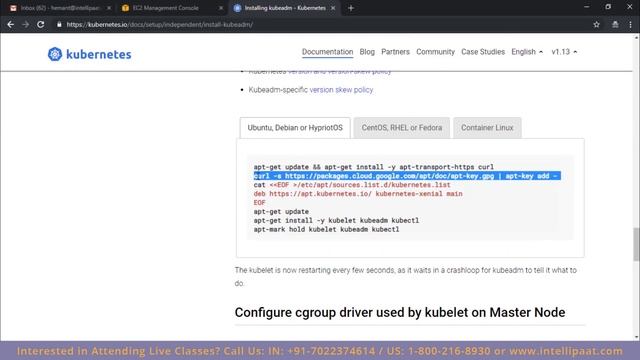This screenshot has height=360, width=640.
Task: Click the padlock site info icon
Action: (59, 24)
